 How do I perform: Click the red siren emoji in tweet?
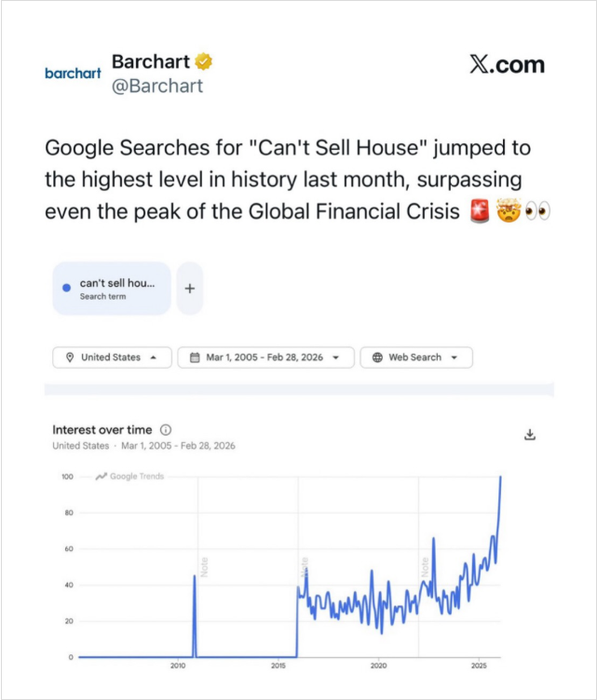pos(480,211)
